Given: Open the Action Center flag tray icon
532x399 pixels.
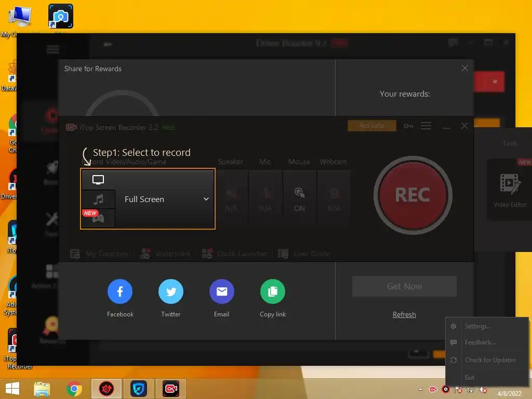Looking at the screenshot, I should [458, 390].
